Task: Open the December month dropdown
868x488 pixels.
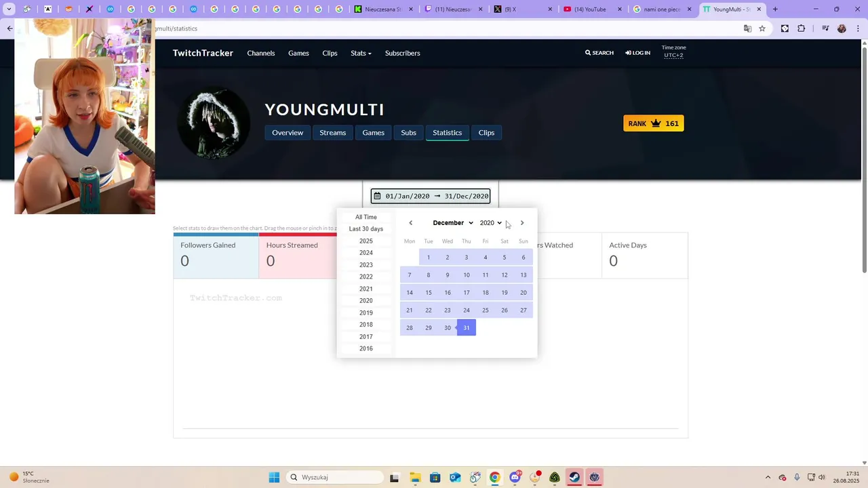Action: tap(452, 223)
